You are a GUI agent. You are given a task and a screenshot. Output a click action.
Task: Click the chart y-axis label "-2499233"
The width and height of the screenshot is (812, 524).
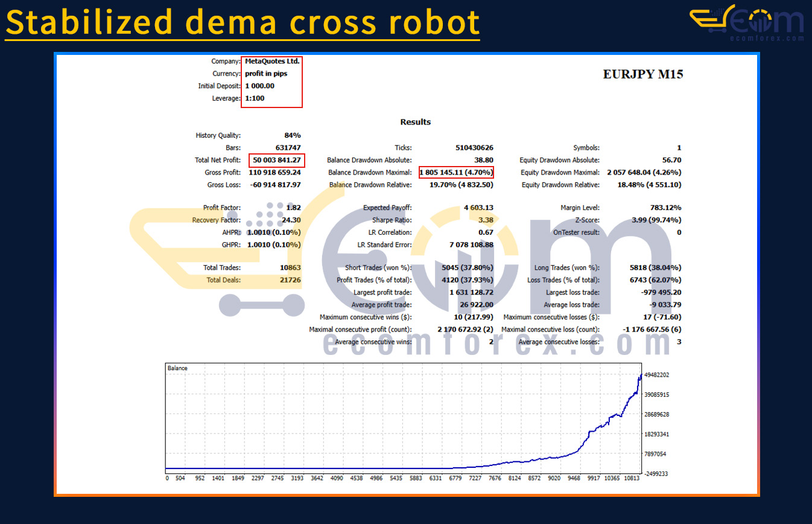coord(656,474)
